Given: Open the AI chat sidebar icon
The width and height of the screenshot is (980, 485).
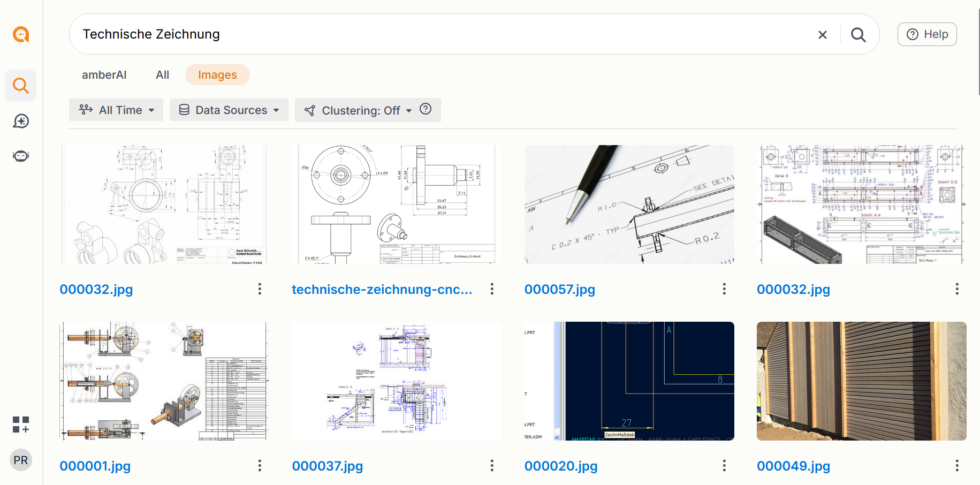Looking at the screenshot, I should (x=21, y=121).
